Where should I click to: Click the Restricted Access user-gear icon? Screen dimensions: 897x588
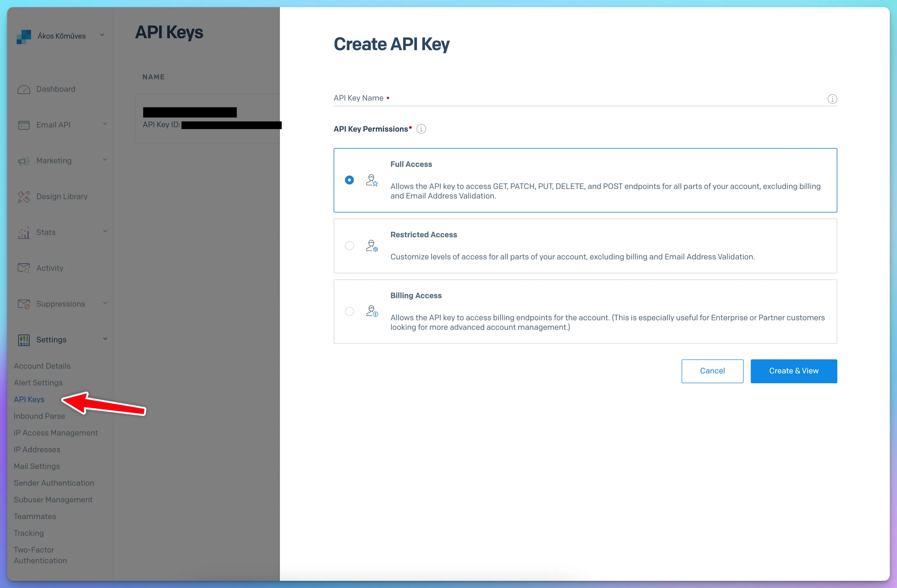(x=372, y=246)
